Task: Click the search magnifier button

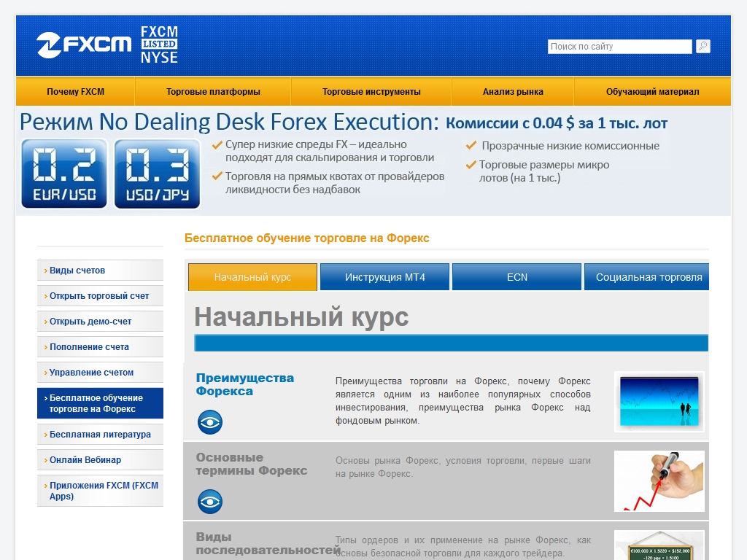Action: [x=703, y=46]
